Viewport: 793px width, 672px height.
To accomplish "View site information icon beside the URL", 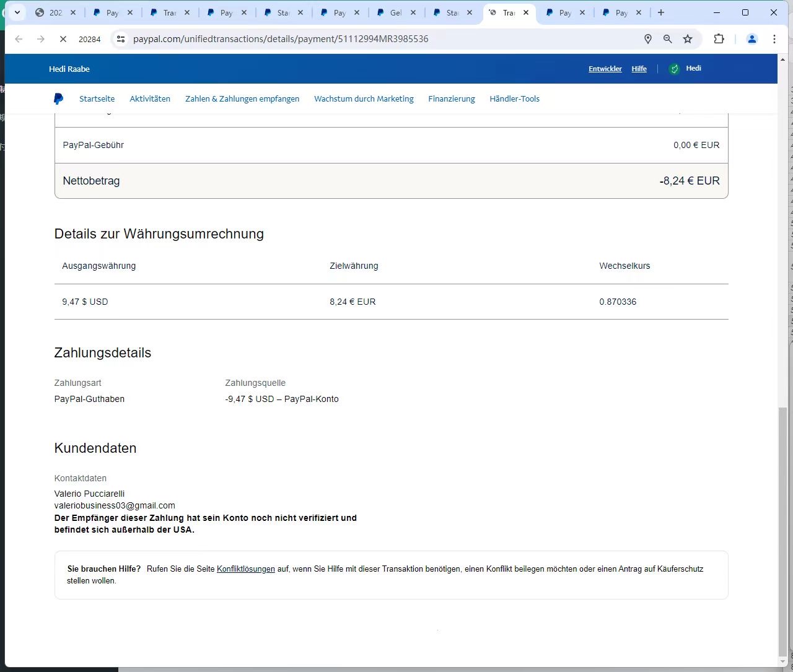I will [x=121, y=39].
